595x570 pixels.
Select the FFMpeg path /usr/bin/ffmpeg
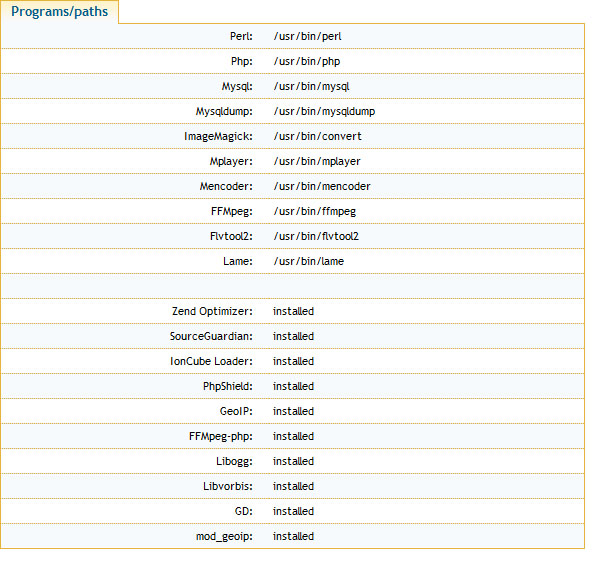(x=315, y=211)
